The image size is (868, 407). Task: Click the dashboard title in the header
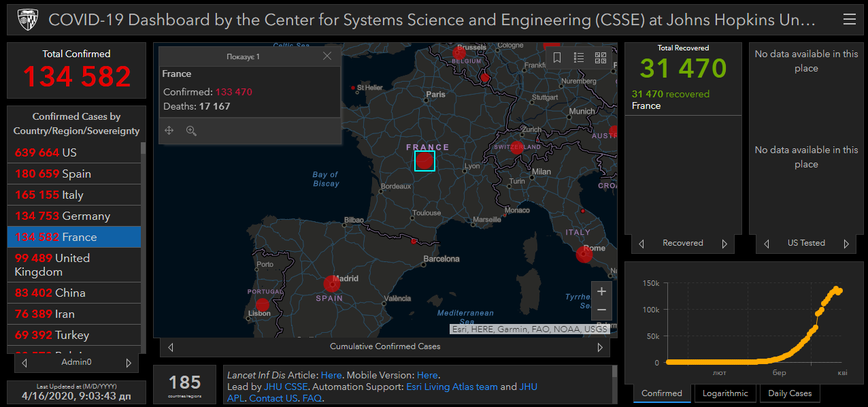point(432,20)
